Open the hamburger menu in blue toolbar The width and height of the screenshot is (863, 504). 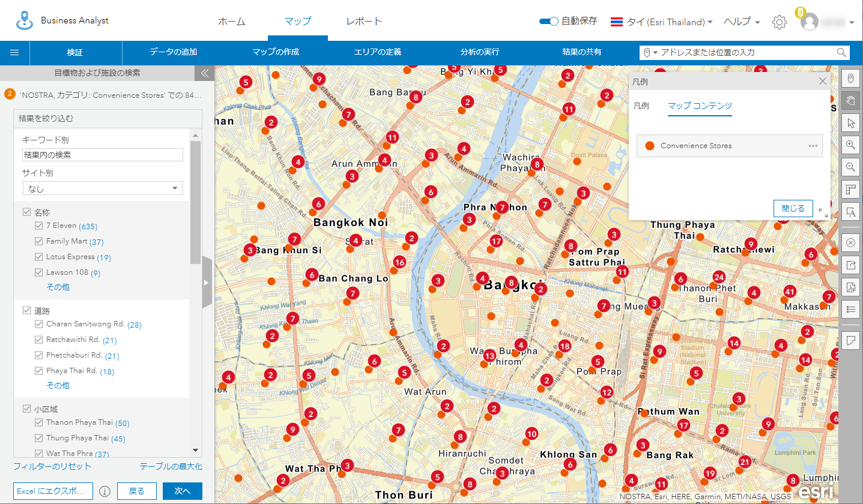click(x=14, y=52)
